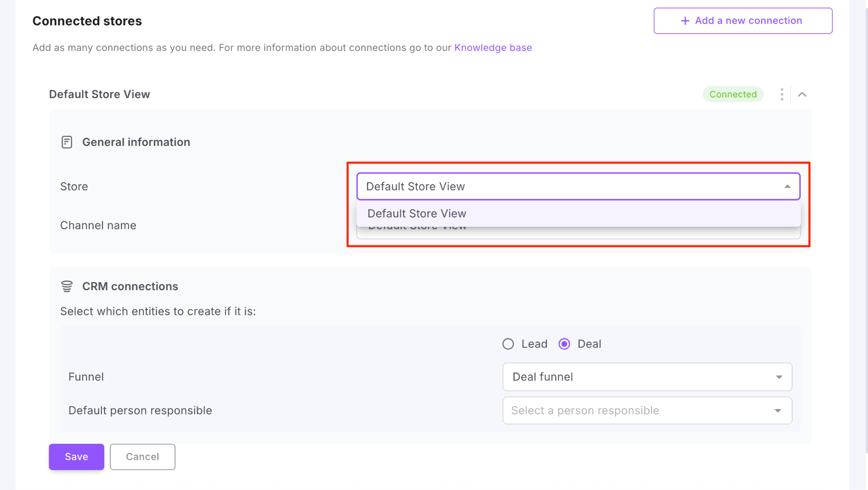868x490 pixels.
Task: Open the Knowledge base link
Action: [x=493, y=47]
